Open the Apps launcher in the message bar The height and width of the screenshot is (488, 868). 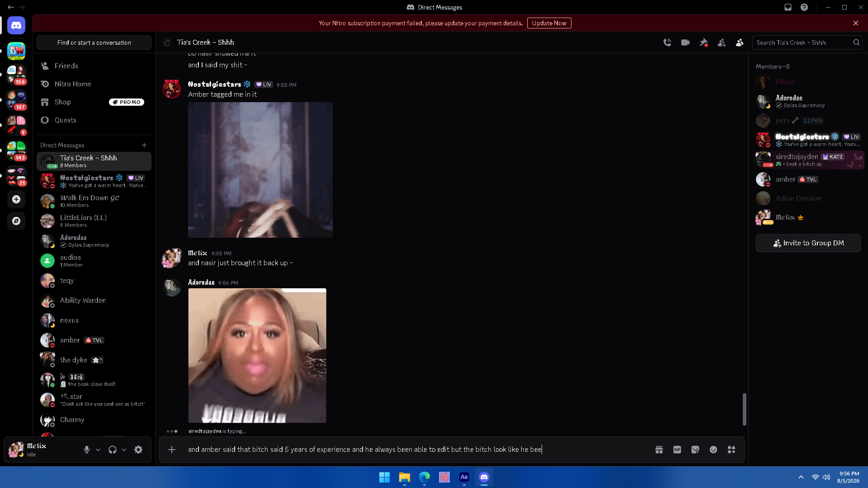(731, 450)
